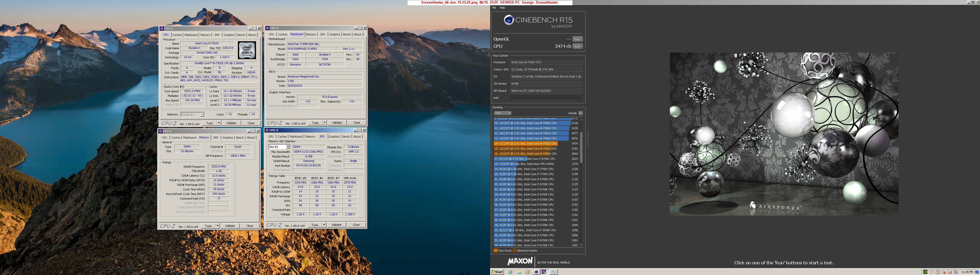Image resolution: width=980 pixels, height=275 pixels.
Task: Click the Multiplier value x 52.0
Action: [192, 96]
